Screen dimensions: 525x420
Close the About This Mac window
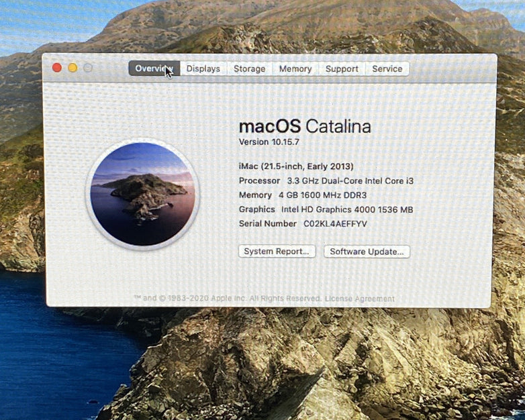(x=57, y=68)
